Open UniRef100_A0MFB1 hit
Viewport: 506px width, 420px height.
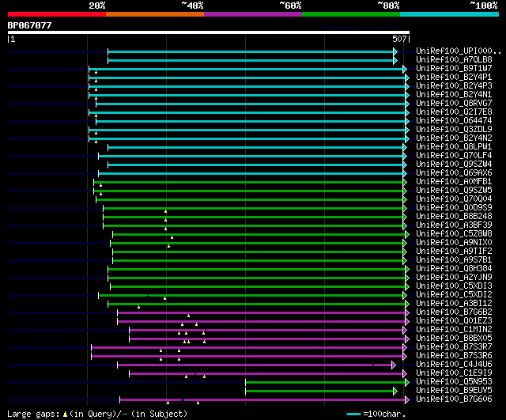point(454,182)
